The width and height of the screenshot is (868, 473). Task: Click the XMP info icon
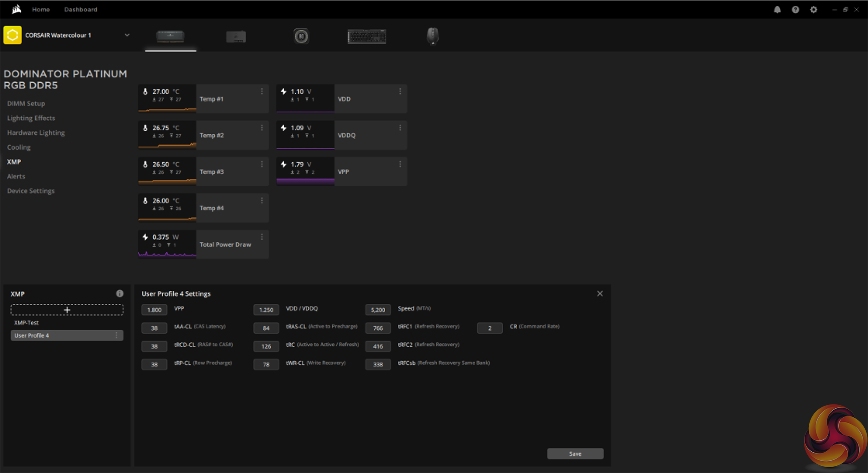[120, 293]
